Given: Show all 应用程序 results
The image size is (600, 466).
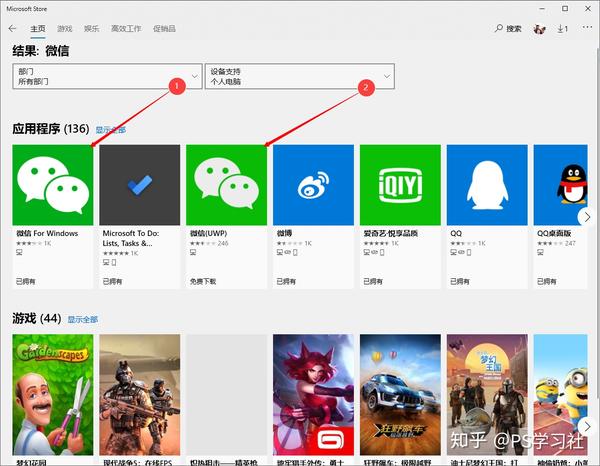Looking at the screenshot, I should pos(111,130).
